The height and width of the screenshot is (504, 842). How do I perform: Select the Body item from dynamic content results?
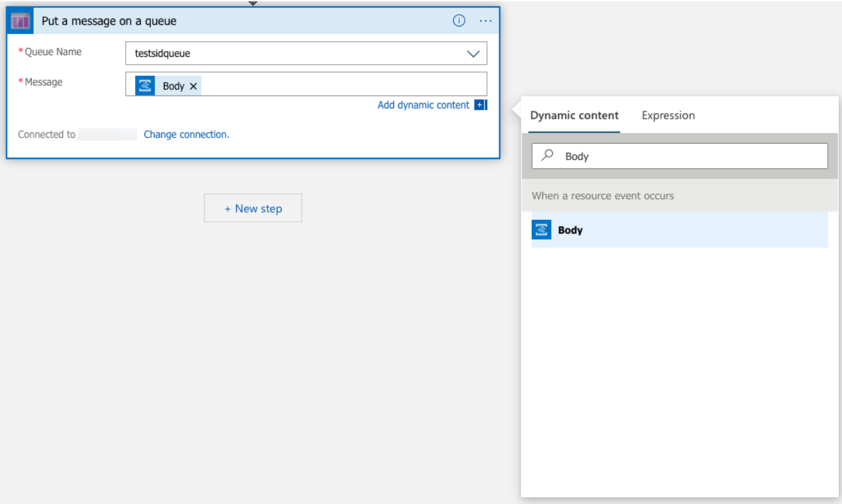tap(571, 230)
